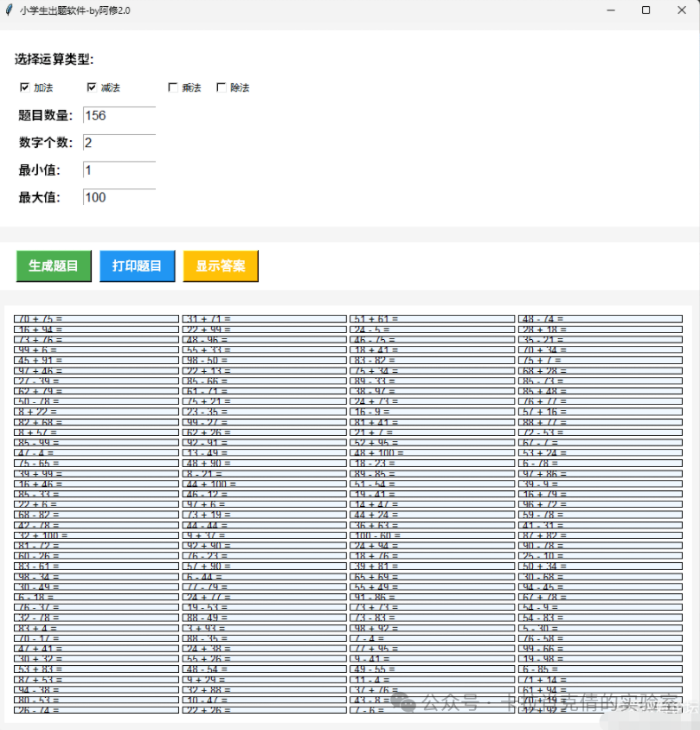Image resolution: width=700 pixels, height=730 pixels.
Task: Focus the 100 - 60 = problem box
Action: 432,535
